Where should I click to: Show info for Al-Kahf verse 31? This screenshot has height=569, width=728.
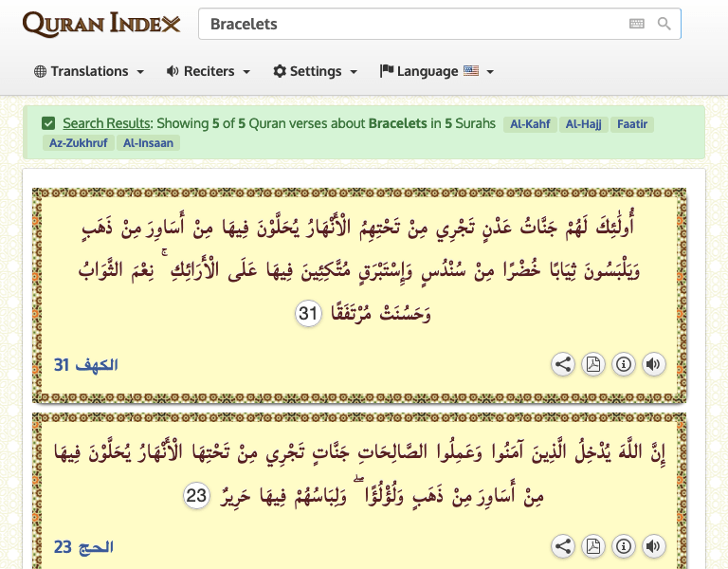[x=623, y=364]
